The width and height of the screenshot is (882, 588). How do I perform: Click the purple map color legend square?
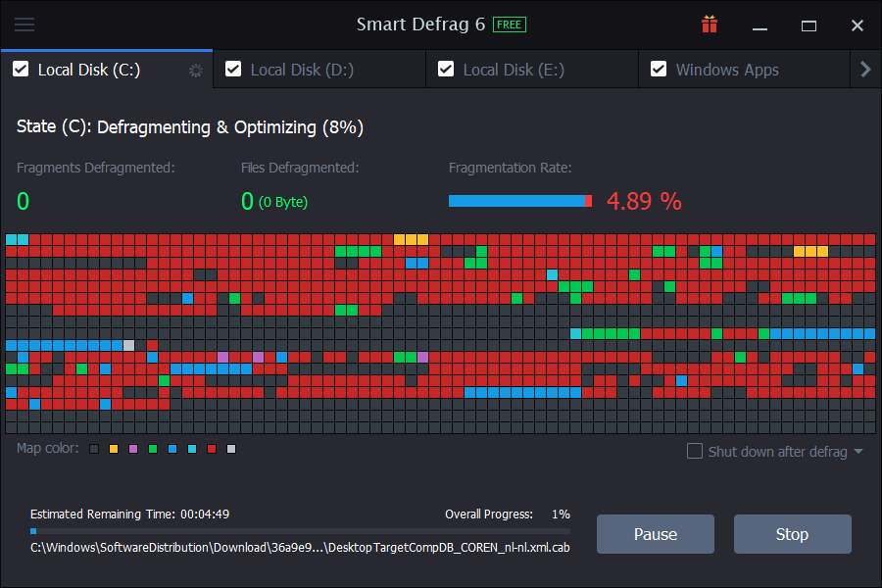tap(133, 449)
